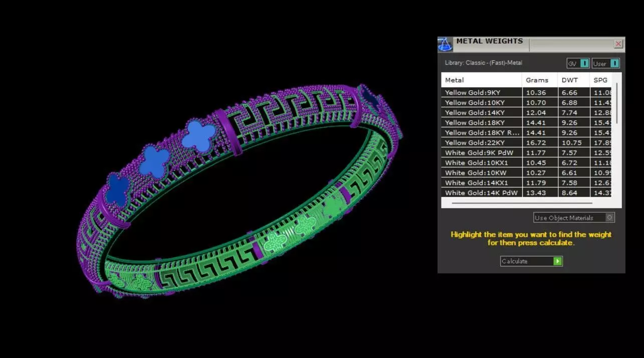The height and width of the screenshot is (358, 644).
Task: Select the White Gold:14KX1 row
Action: tap(526, 183)
